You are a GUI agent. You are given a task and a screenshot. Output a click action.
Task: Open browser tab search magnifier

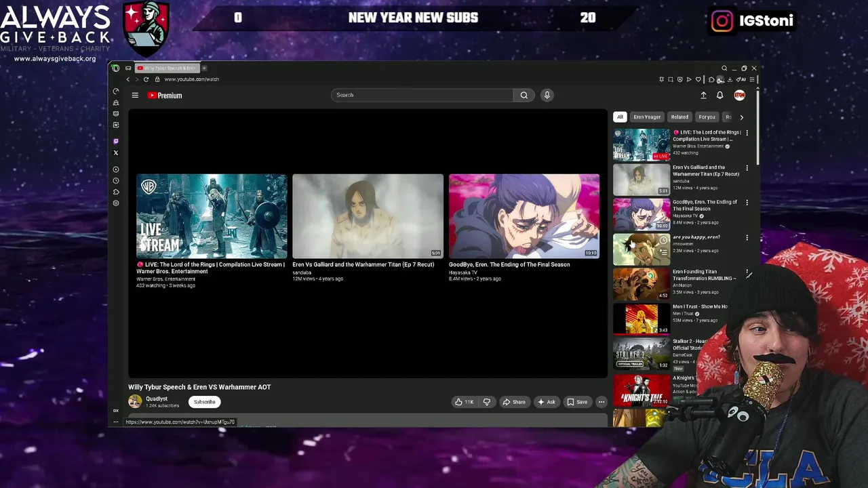click(724, 68)
